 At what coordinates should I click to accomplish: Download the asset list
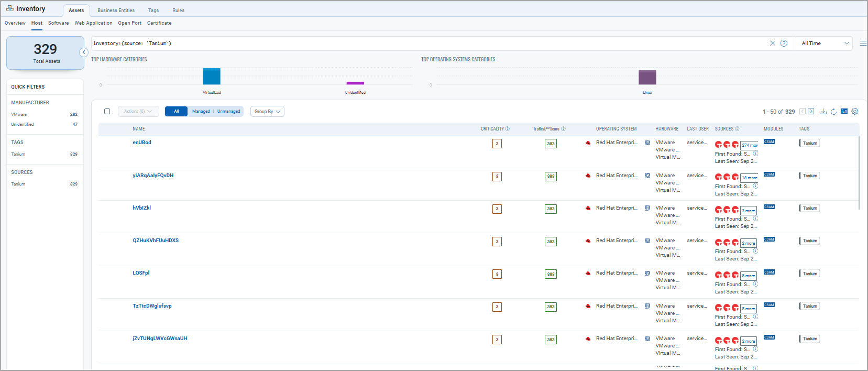pos(823,112)
